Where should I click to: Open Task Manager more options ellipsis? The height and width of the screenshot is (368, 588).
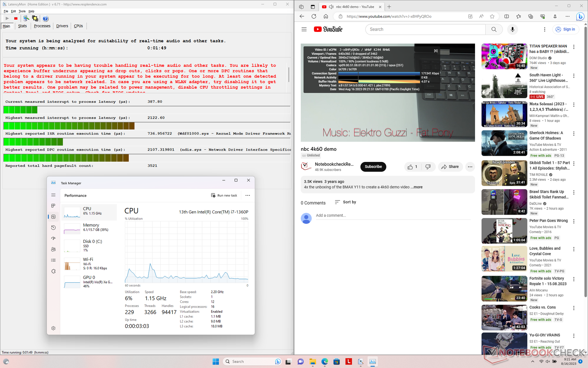tap(247, 195)
